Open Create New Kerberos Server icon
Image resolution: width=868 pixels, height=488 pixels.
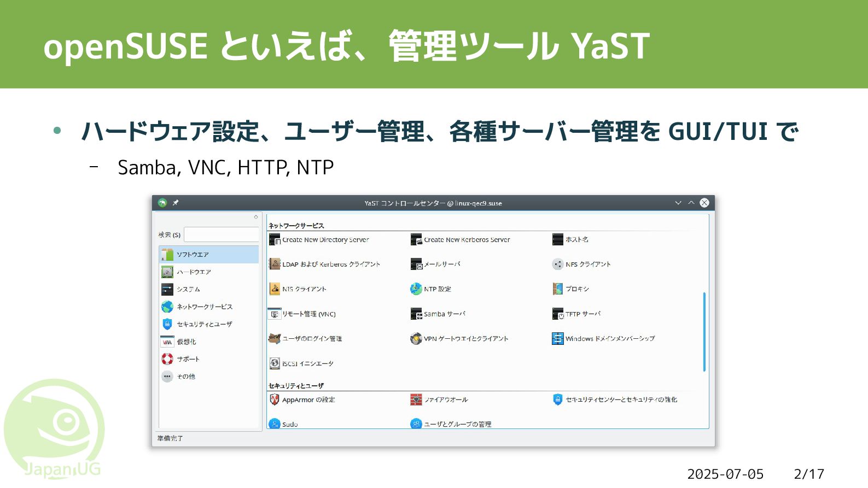pos(416,239)
